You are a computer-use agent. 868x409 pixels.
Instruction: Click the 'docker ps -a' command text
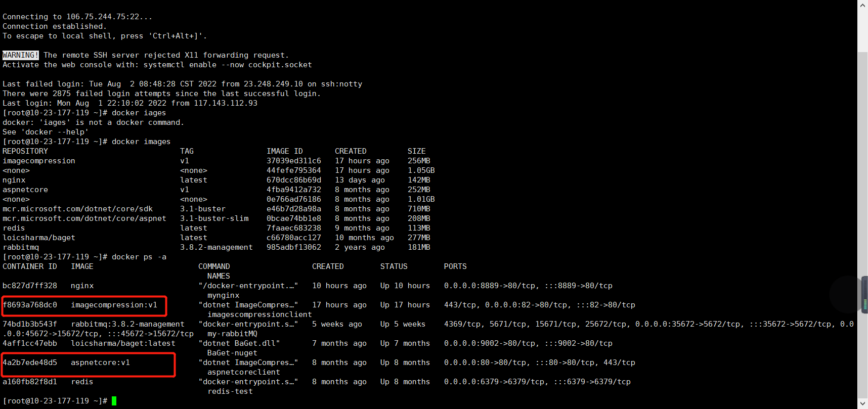[x=139, y=257]
